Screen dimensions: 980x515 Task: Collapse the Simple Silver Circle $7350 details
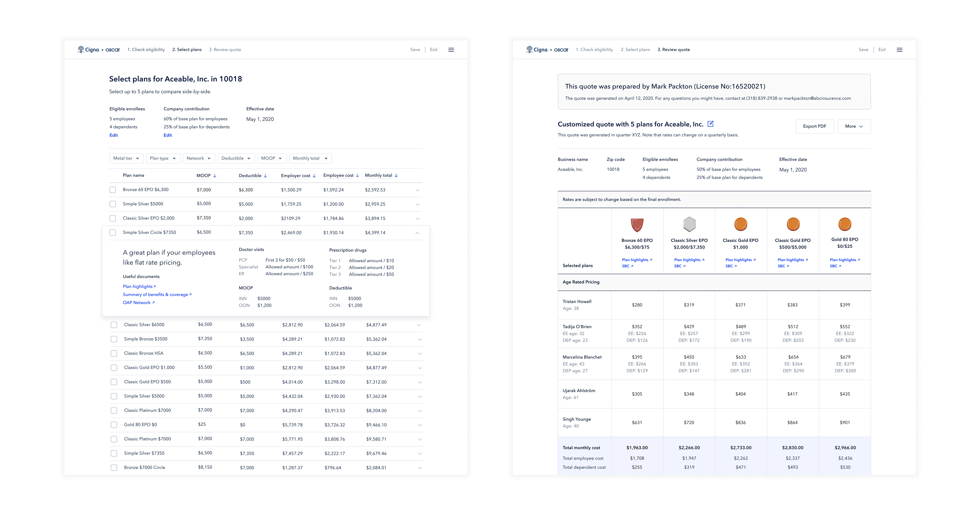[417, 233]
